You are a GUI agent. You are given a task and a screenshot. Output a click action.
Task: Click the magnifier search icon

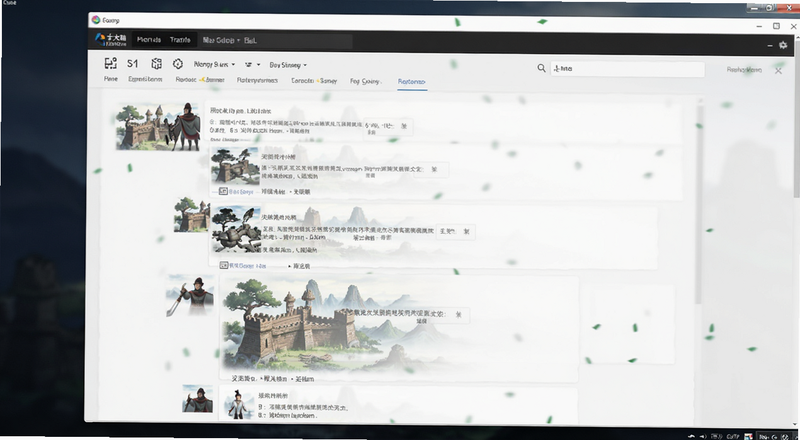541,68
